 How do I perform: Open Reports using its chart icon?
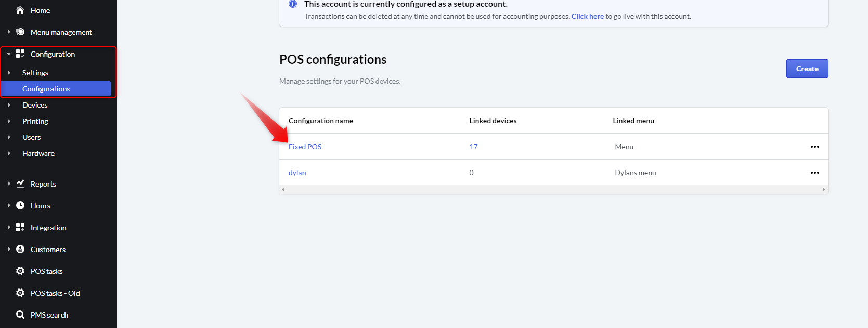[x=20, y=183]
